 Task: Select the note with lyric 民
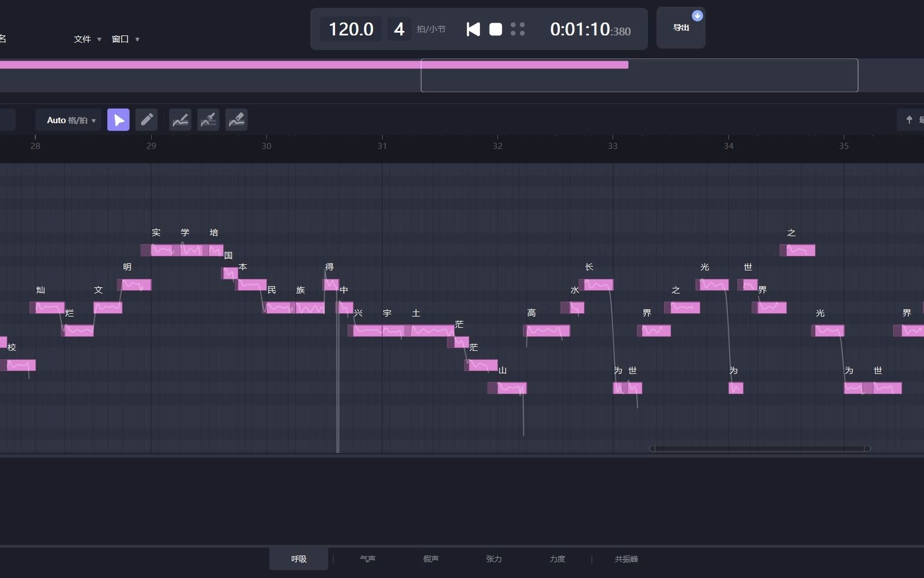point(279,308)
